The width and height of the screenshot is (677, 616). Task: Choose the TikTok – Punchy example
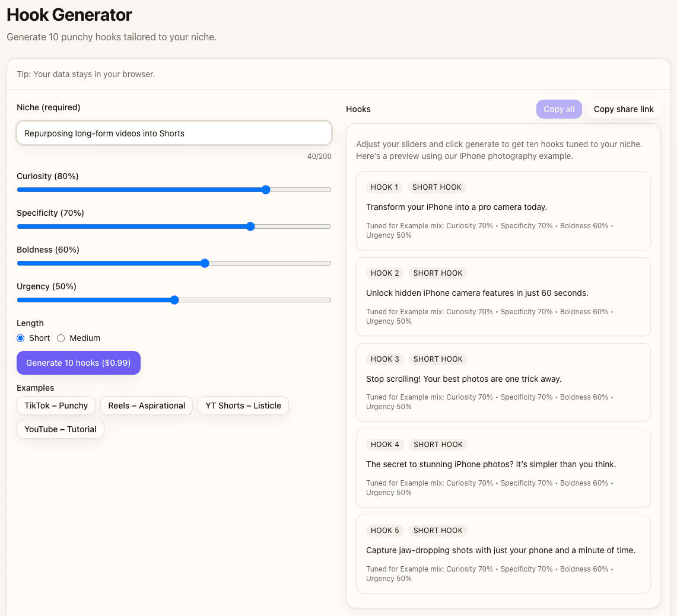coord(56,406)
